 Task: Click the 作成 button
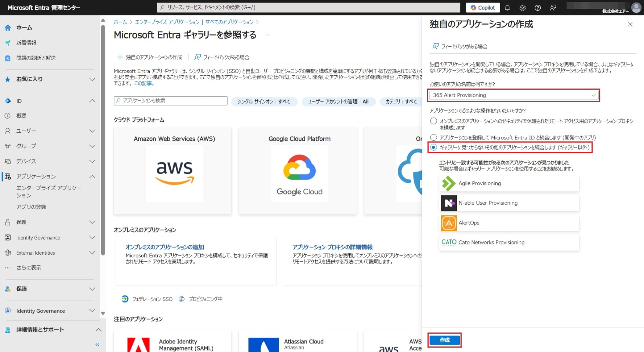tap(444, 340)
